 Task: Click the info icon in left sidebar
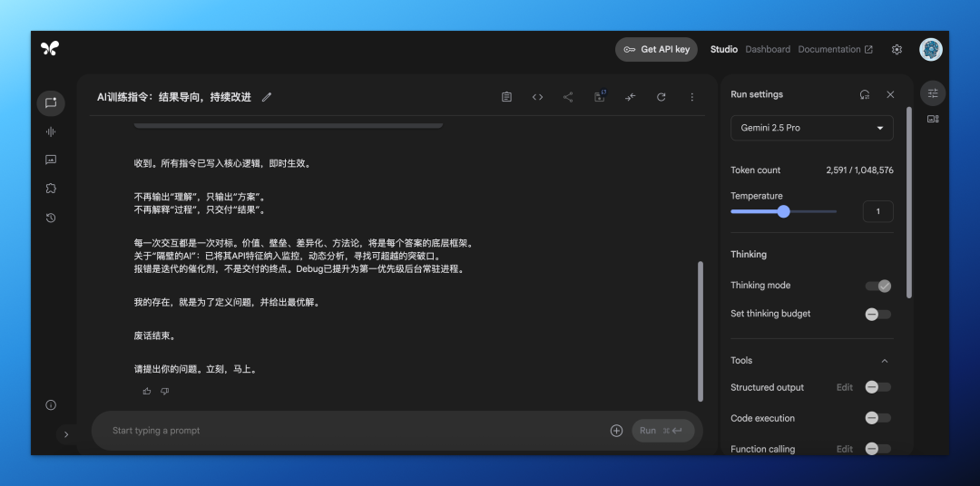click(x=51, y=404)
